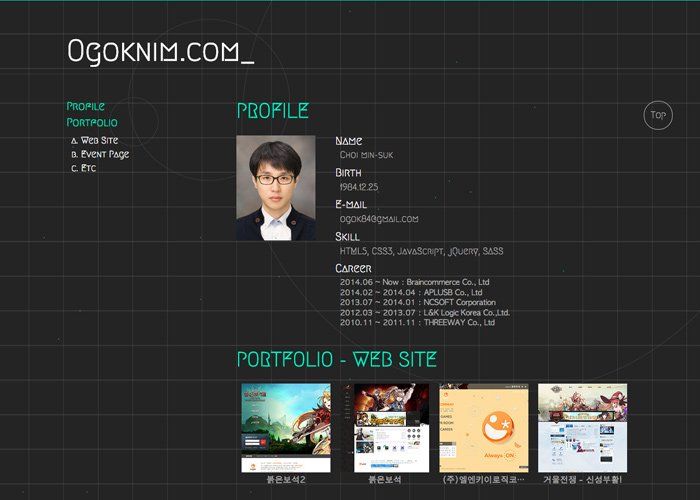Click the Braincommerce Co., Ltd career row
700x500 pixels.
click(x=415, y=282)
